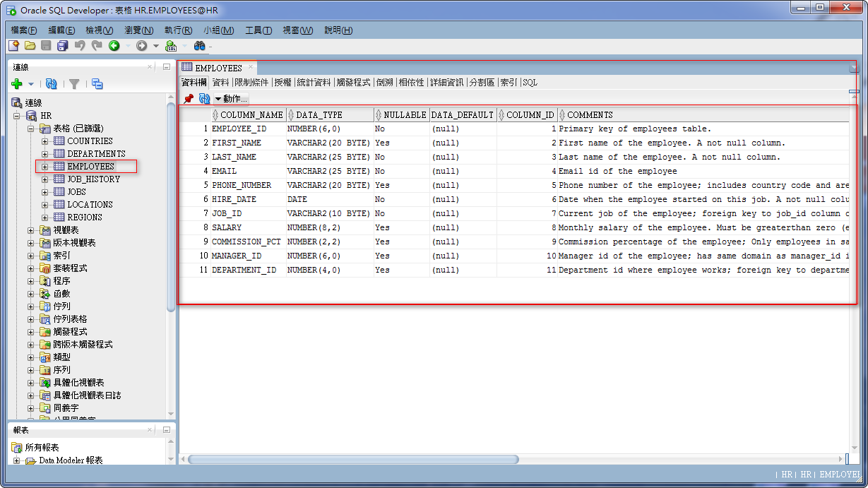
Task: Open the 檢視(V) menu
Action: point(99,30)
